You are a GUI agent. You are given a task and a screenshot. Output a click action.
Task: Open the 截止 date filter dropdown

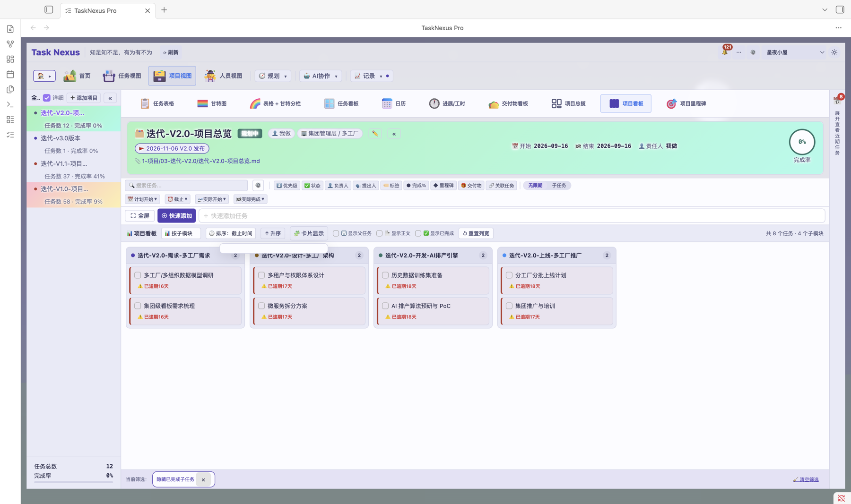tap(177, 199)
